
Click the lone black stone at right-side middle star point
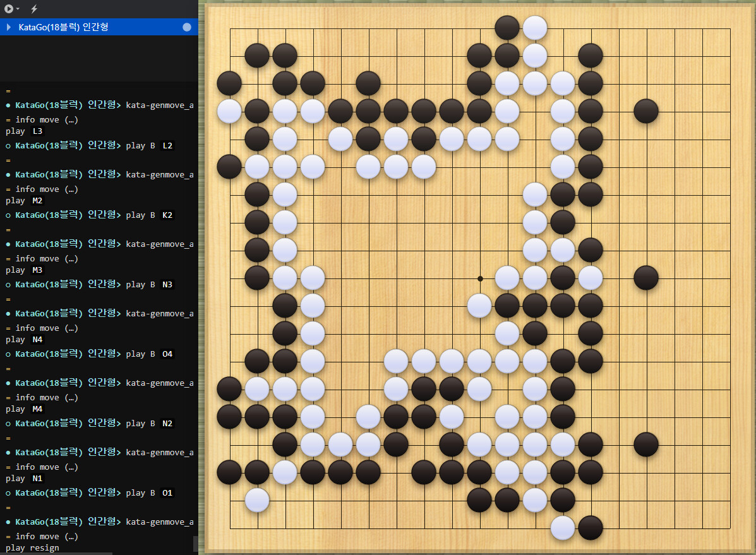[646, 278]
